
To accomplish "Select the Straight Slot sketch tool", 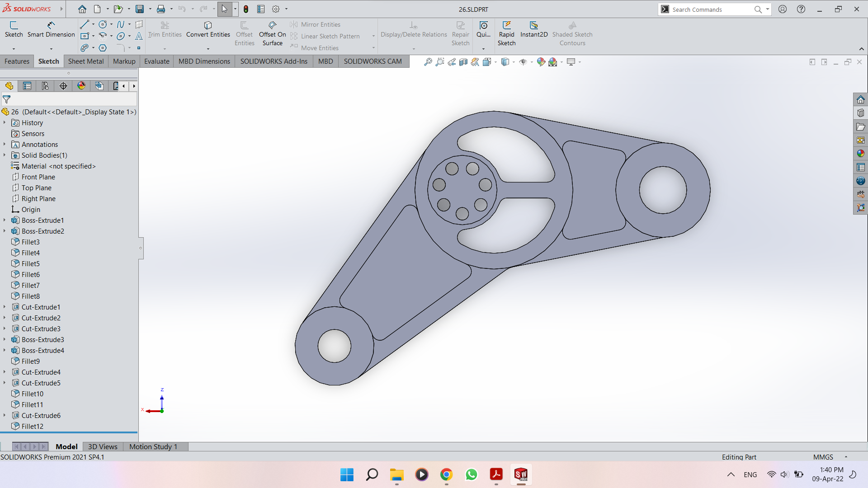I will (x=85, y=48).
